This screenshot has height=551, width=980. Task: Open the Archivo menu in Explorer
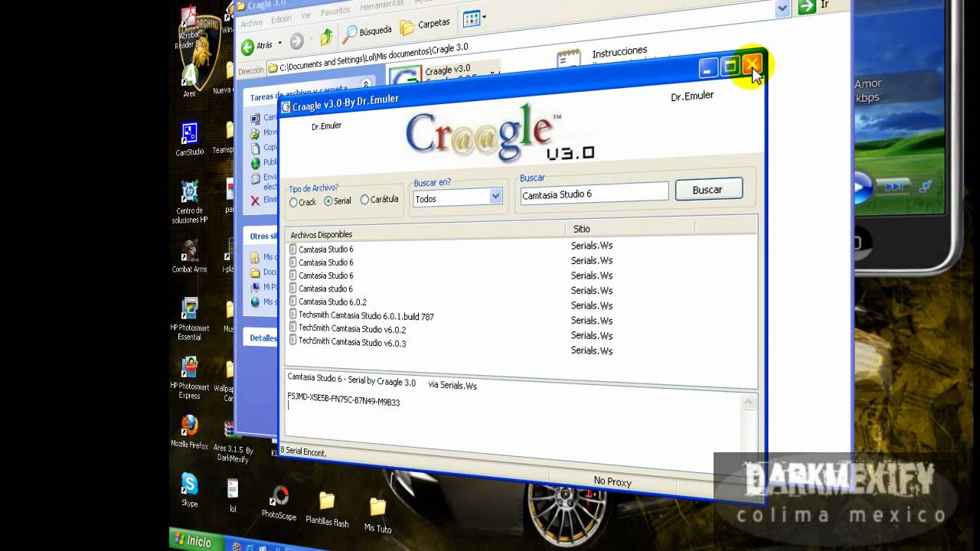coord(251,24)
